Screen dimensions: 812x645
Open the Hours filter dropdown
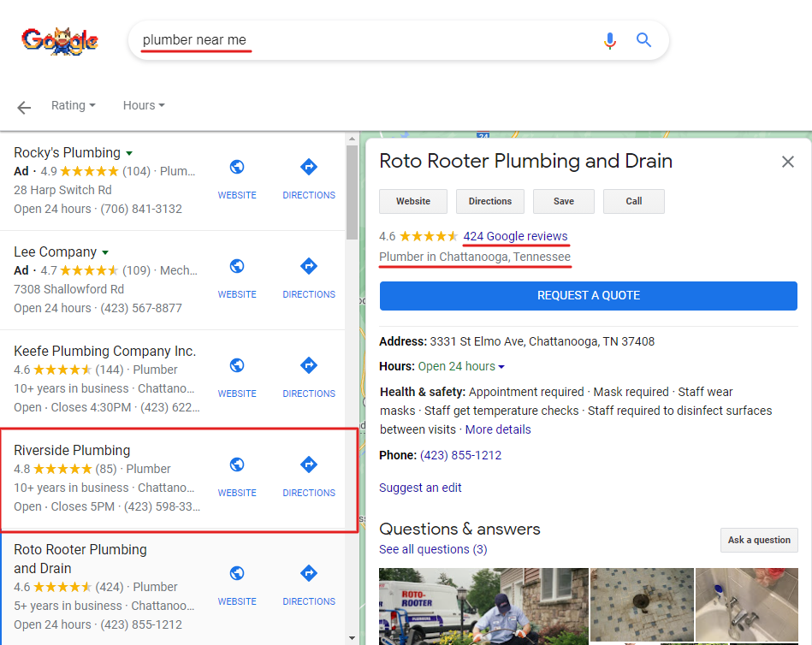[x=144, y=105]
